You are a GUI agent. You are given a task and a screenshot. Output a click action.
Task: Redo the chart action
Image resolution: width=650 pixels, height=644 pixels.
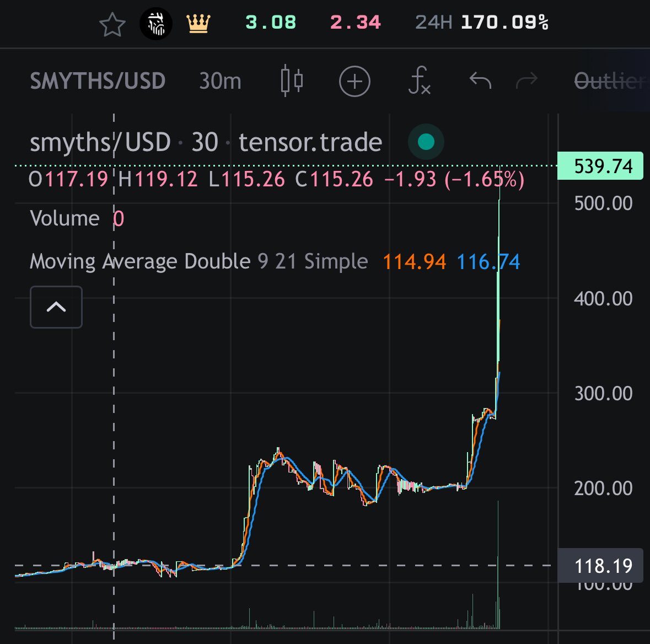click(527, 80)
